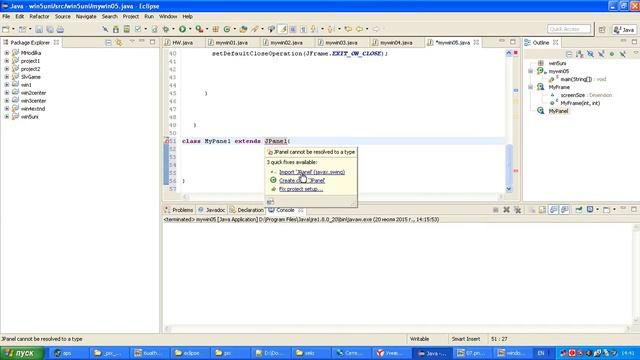This screenshot has height=360, width=640.
Task: Click the error marker on line 51 gutter
Action: 167,141
